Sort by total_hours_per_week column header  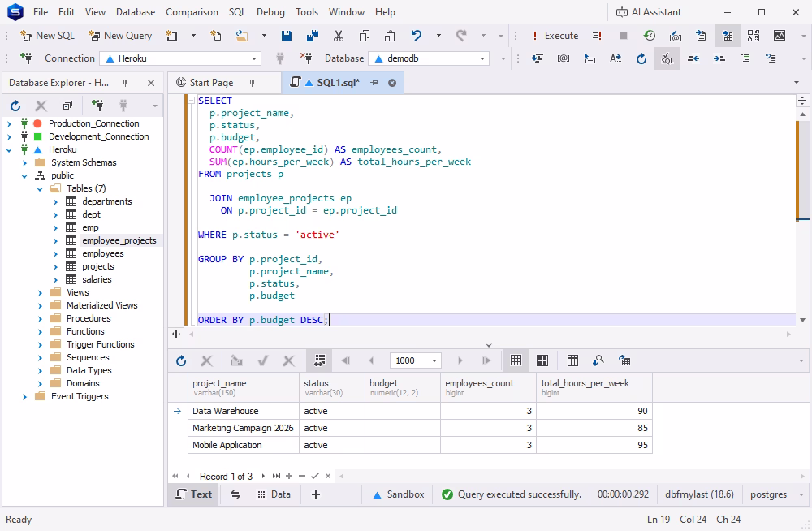[x=594, y=387]
